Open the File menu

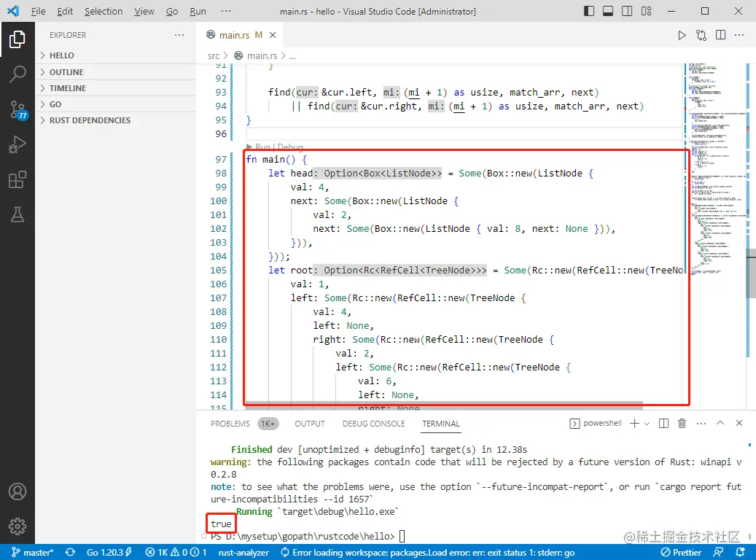click(38, 11)
